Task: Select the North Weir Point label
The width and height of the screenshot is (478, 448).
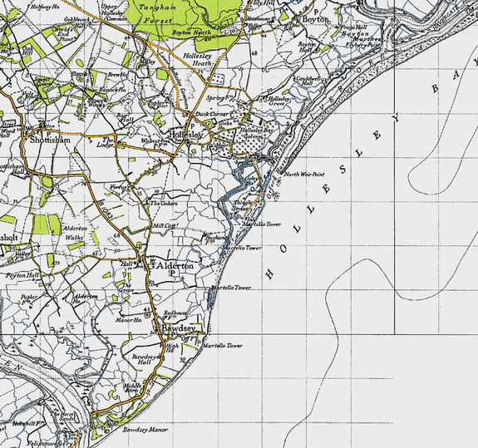Action: (304, 175)
